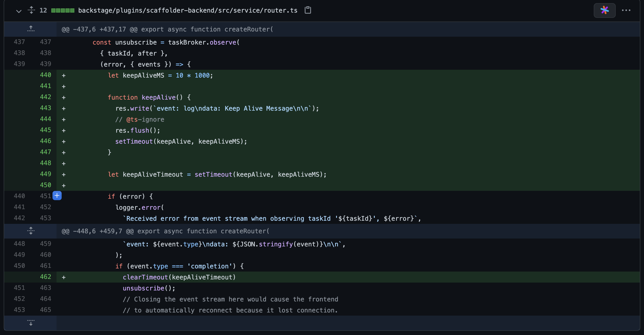Add a comment on line 451

click(x=57, y=196)
